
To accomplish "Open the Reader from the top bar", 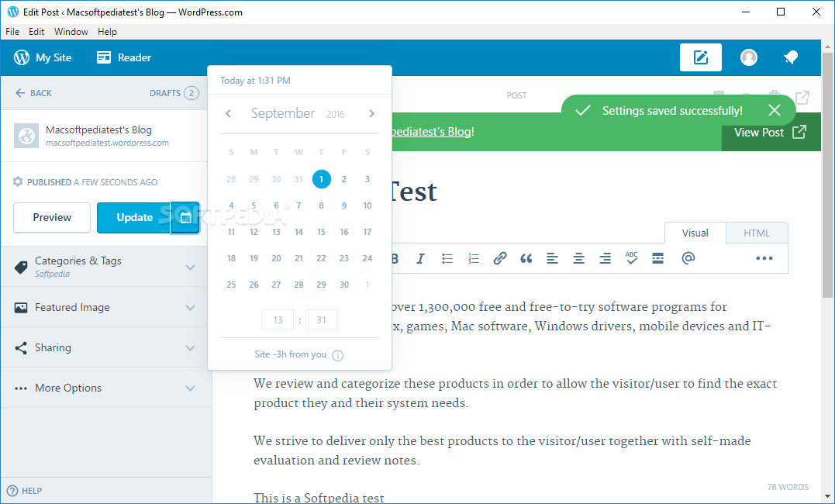I will click(x=124, y=57).
